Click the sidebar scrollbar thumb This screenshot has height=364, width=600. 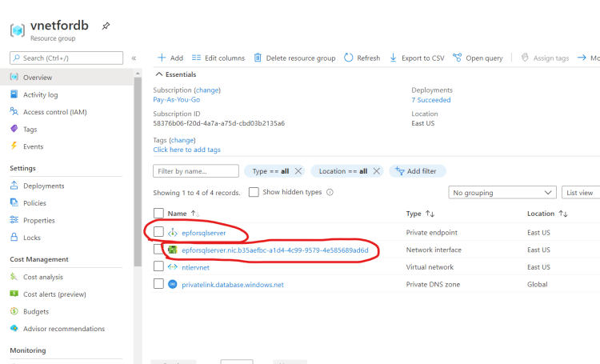[138, 171]
